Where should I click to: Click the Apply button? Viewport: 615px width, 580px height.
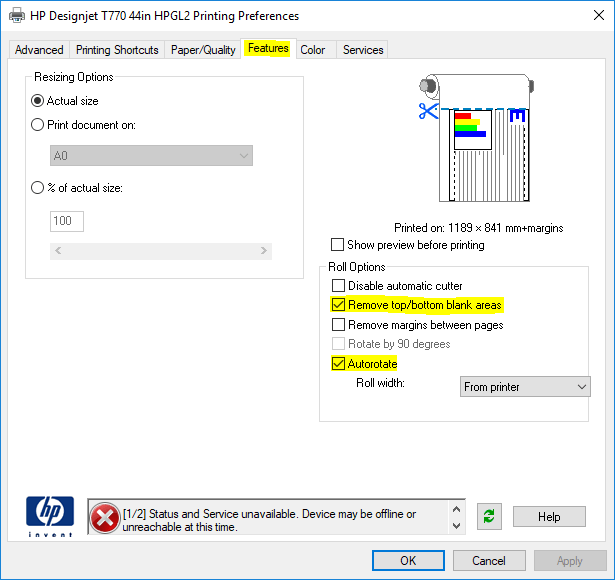570,560
